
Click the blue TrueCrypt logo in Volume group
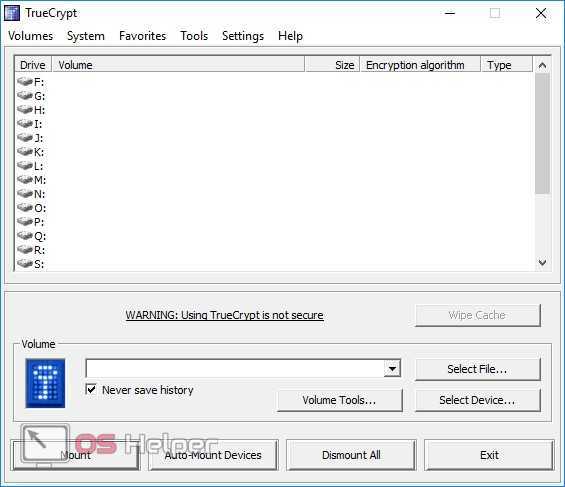[x=45, y=383]
